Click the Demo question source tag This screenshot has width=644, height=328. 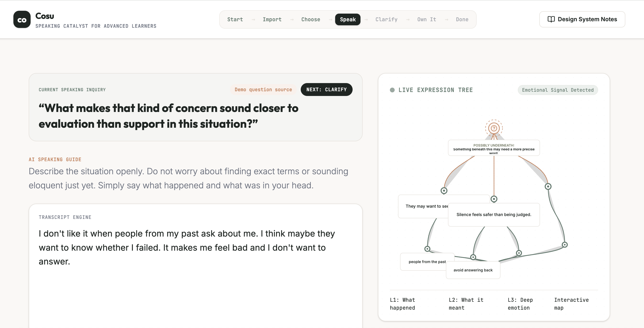(263, 90)
